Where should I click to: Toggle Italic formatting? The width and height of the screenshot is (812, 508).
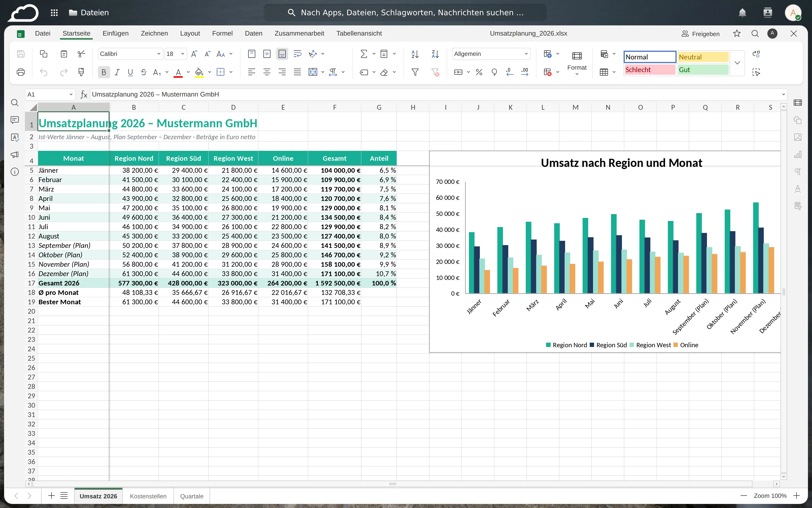tap(117, 72)
